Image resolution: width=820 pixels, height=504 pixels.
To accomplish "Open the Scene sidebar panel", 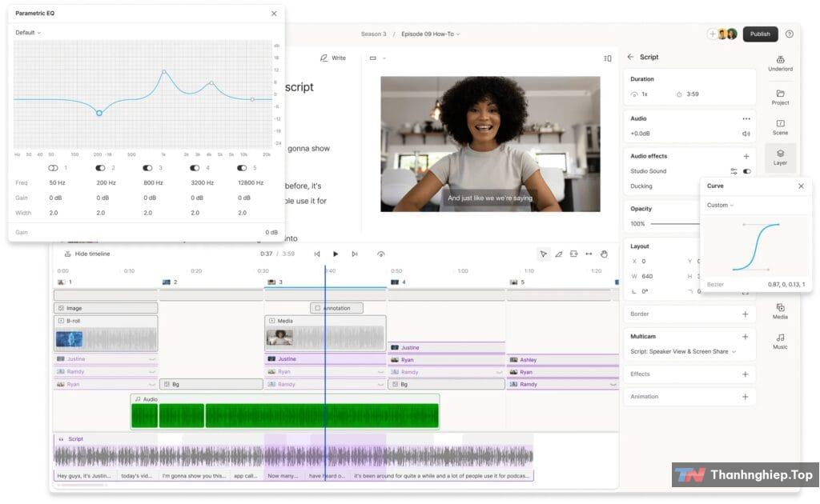I will [780, 127].
